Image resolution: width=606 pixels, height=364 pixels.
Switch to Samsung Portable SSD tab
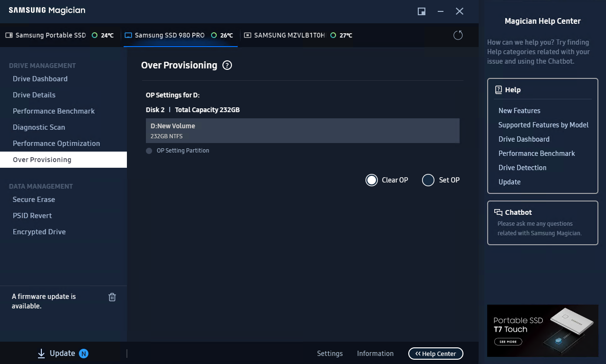tap(59, 35)
